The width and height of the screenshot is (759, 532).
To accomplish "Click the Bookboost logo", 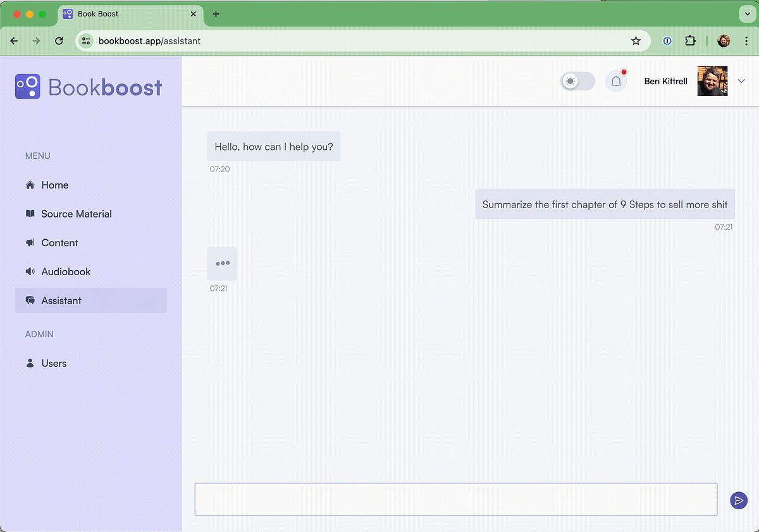I will (89, 87).
